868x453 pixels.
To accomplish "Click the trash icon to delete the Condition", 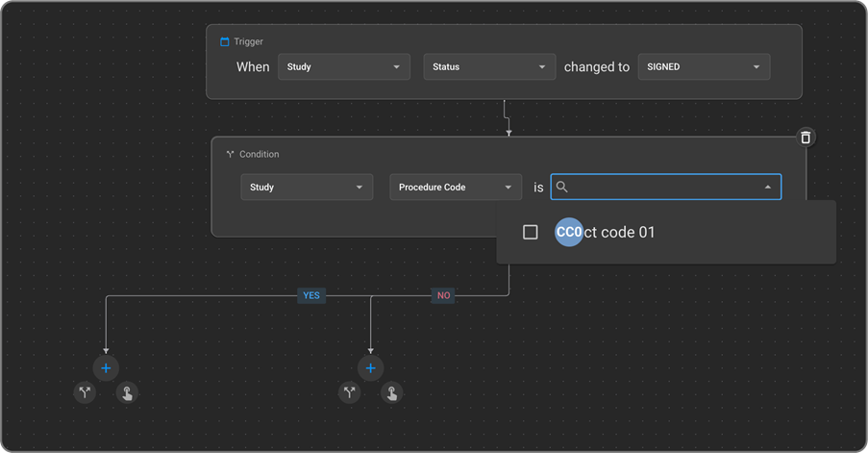I will click(806, 138).
